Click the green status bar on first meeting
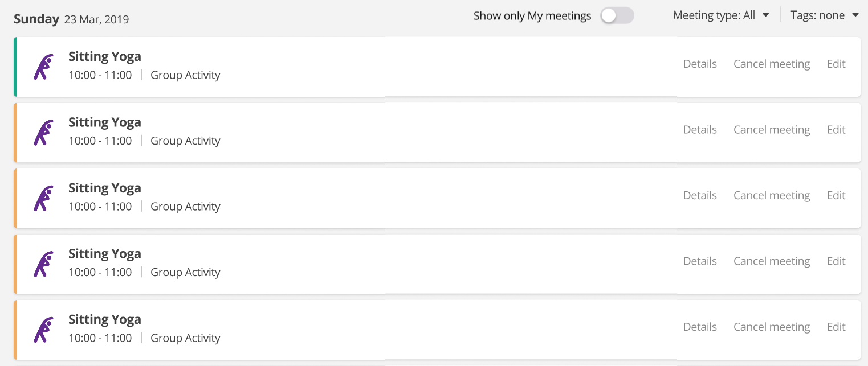 [x=15, y=67]
